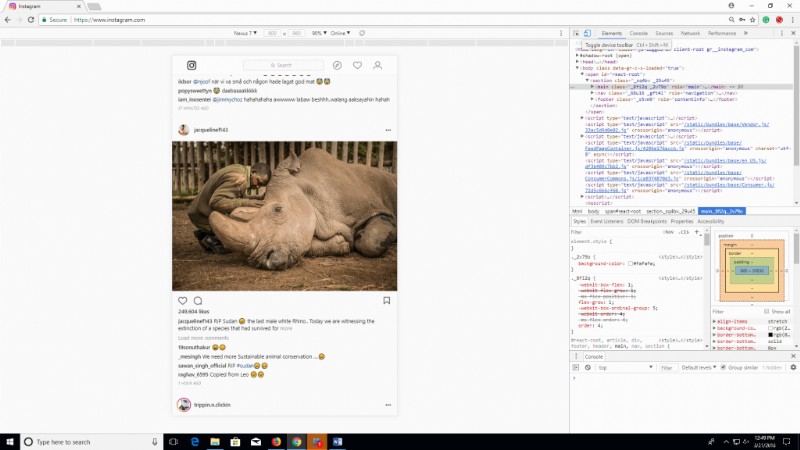Click the black border-bottom color swatch

click(x=770, y=335)
